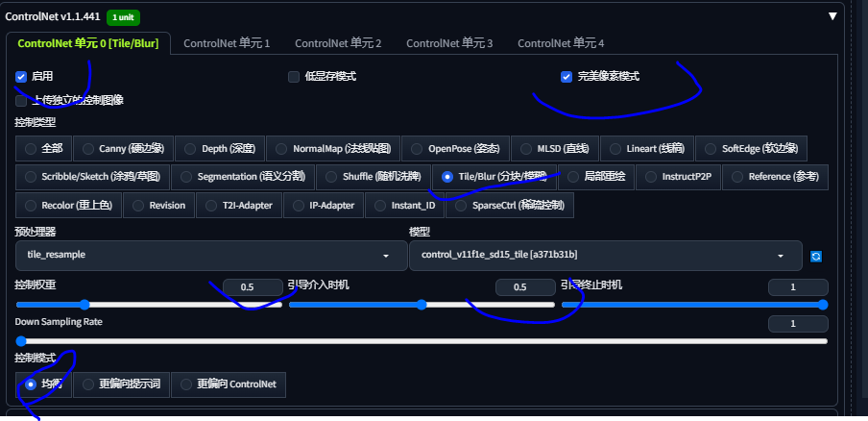The width and height of the screenshot is (868, 421).
Task: Open the control_v11f1e_sd15_tile model dropdown
Action: click(604, 256)
